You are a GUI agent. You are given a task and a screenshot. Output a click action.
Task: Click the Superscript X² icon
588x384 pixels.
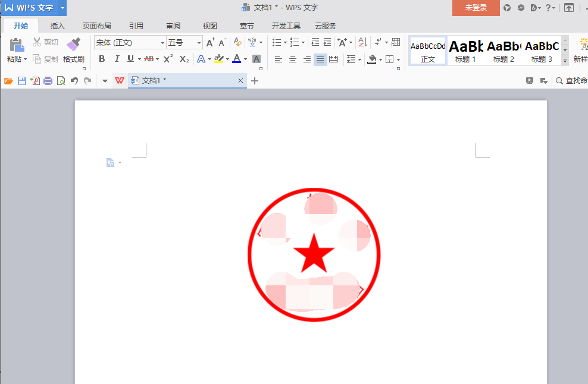coord(168,59)
